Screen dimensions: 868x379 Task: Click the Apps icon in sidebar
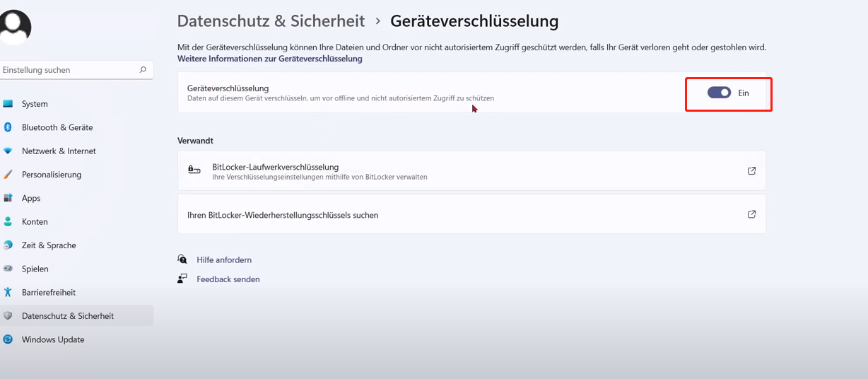[x=8, y=198]
